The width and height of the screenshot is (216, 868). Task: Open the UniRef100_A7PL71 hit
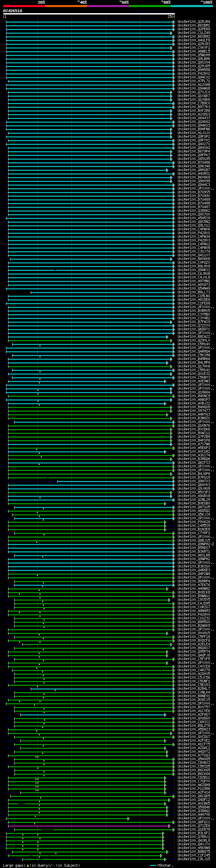coord(194,81)
